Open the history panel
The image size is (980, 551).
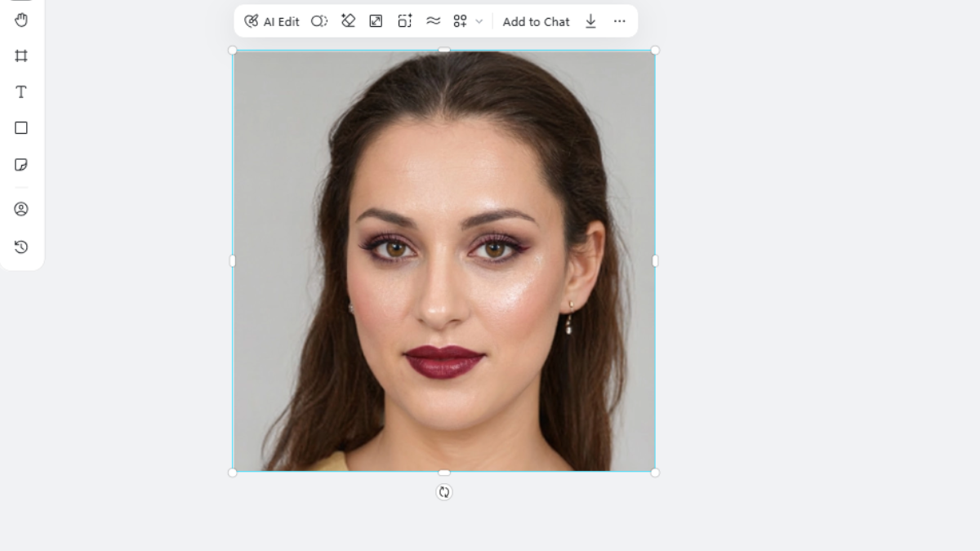(x=22, y=246)
